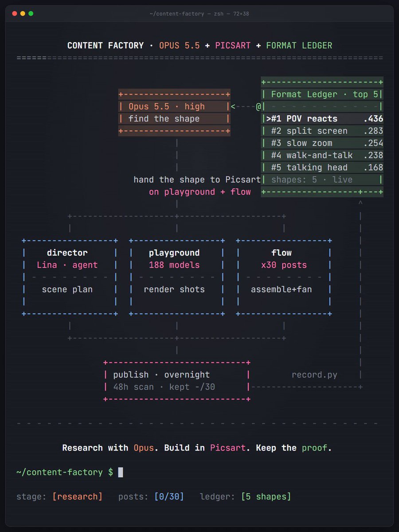Screen dimensions: 399x532
Task: Select the 'director' box heading
Action: coord(67,253)
